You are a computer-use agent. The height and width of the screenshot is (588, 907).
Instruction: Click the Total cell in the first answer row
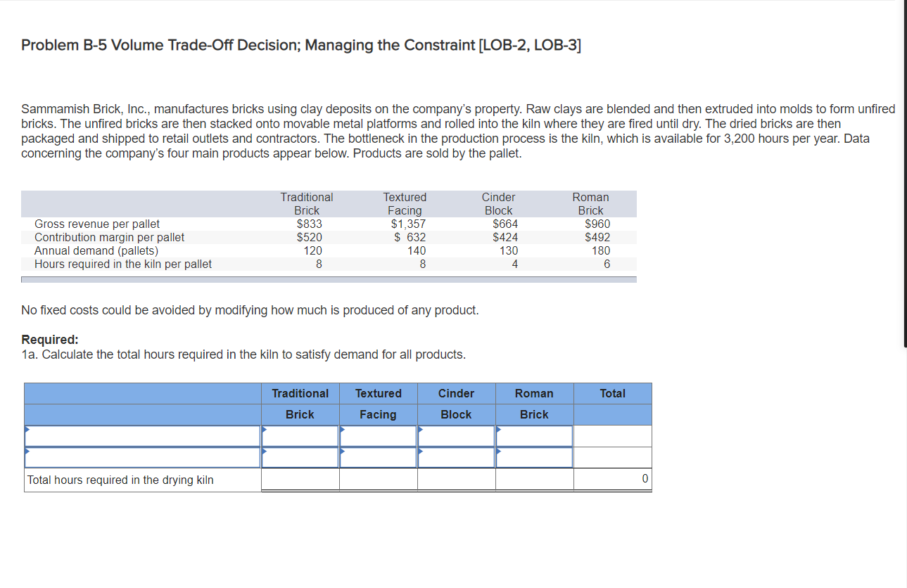coord(612,436)
